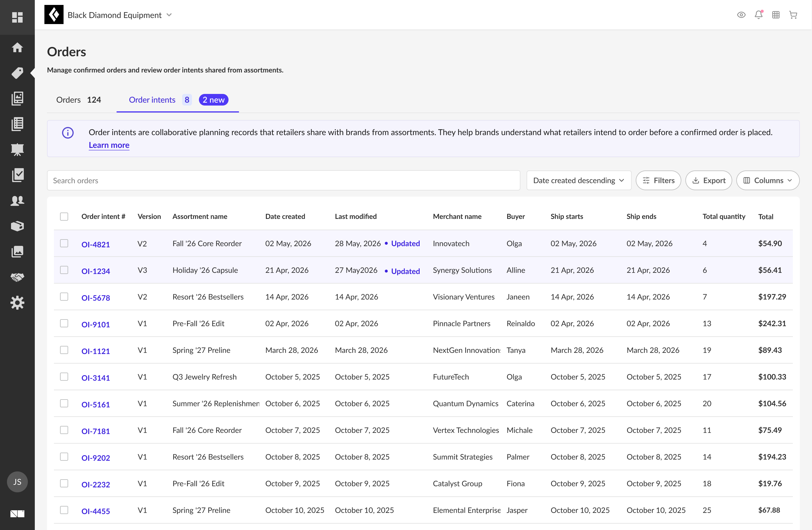
Task: Open order intent OI-4821
Action: [95, 244]
